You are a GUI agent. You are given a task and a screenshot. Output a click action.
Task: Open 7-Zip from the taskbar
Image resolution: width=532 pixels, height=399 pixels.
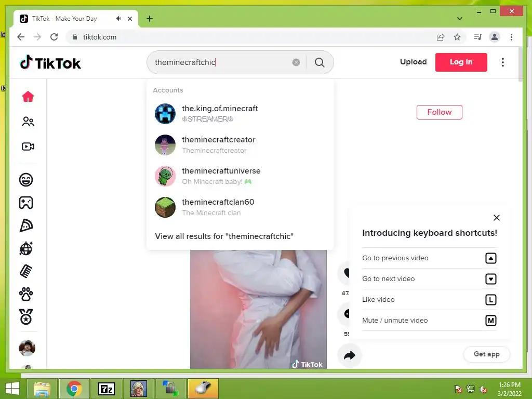tap(106, 389)
